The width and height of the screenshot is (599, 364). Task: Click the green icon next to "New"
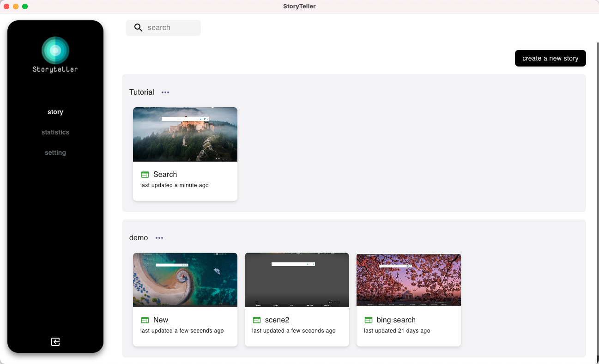(145, 320)
